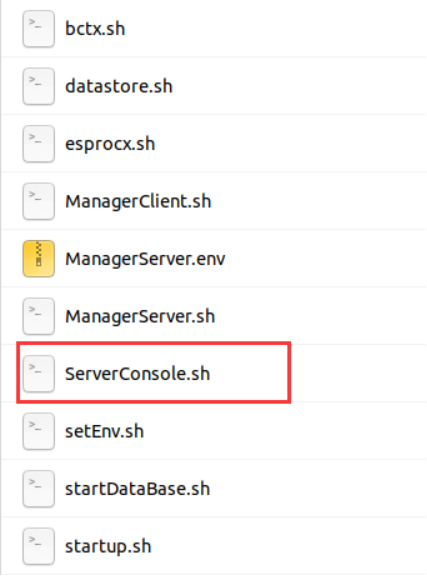Click the setEnv.sh file name

click(x=104, y=432)
